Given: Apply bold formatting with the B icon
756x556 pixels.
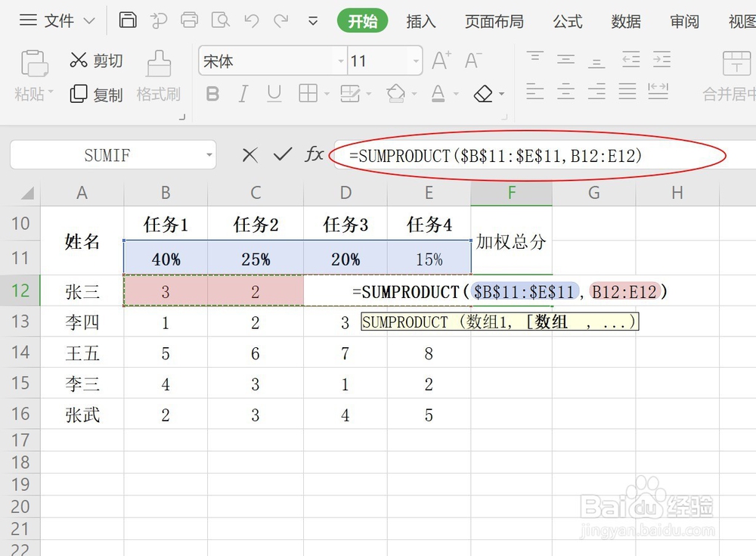Looking at the screenshot, I should point(212,92).
